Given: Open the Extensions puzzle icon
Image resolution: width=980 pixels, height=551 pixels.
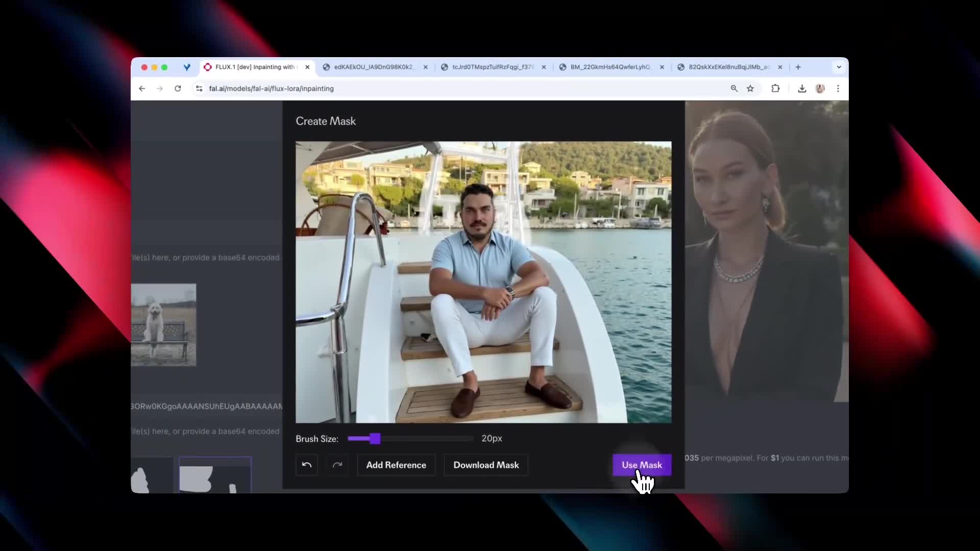Looking at the screenshot, I should [775, 88].
